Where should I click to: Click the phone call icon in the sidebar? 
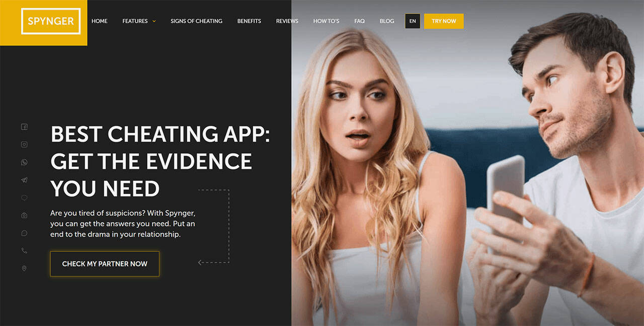coord(24,251)
